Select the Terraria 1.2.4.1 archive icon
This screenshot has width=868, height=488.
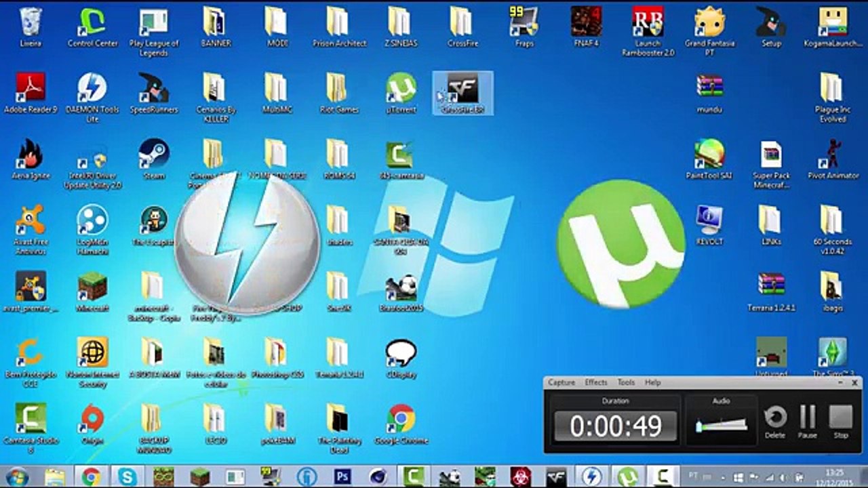(x=771, y=291)
